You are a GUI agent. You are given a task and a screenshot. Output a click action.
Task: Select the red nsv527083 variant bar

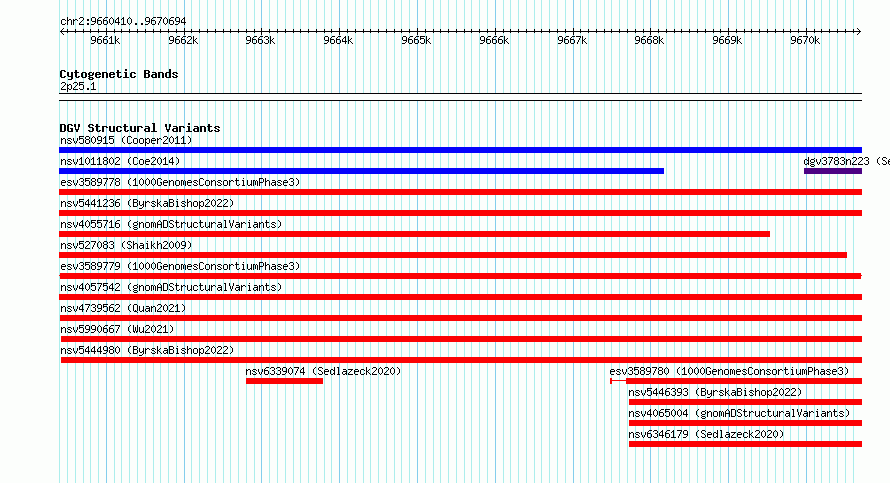pos(453,255)
